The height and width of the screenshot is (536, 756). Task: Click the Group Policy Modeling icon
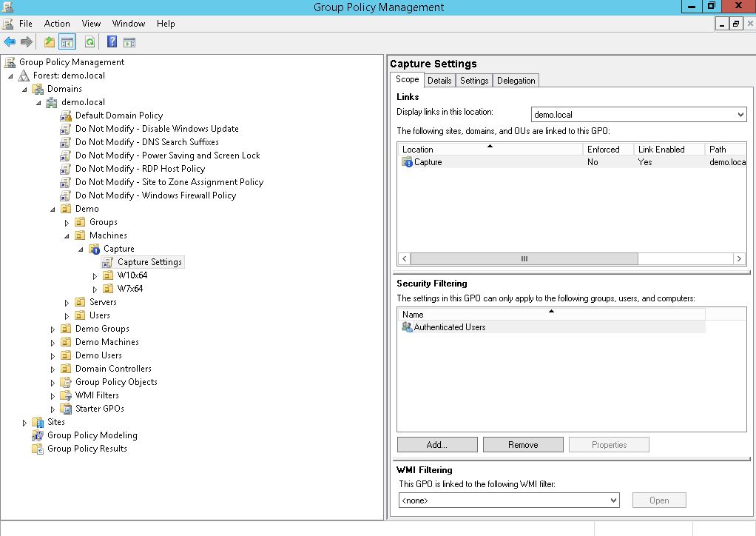pyautogui.click(x=38, y=435)
